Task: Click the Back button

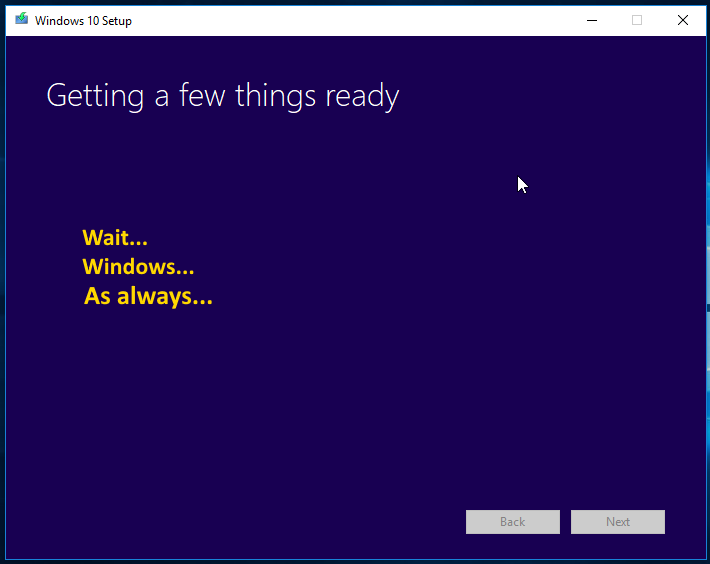Action: pyautogui.click(x=513, y=522)
